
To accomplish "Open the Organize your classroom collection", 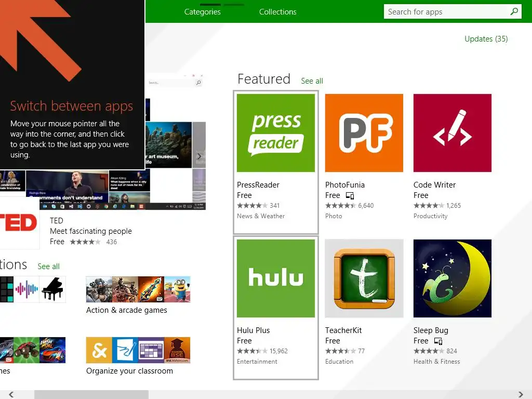I will (x=138, y=356).
